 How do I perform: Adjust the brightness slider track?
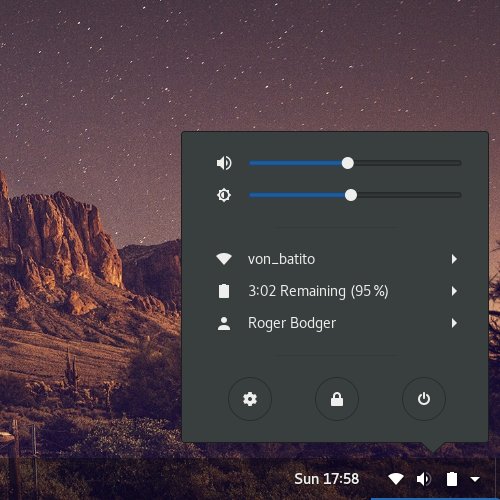355,195
